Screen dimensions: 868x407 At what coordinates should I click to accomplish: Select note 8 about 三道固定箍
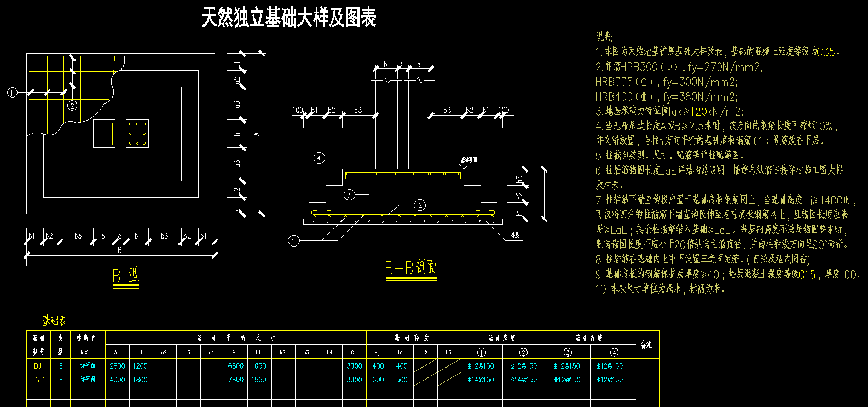pyautogui.click(x=703, y=259)
